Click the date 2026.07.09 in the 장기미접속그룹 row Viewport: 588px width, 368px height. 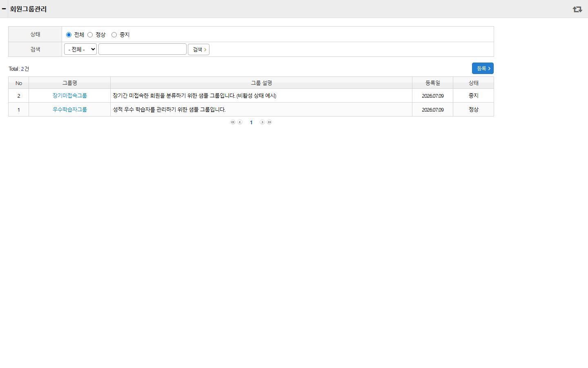433,96
